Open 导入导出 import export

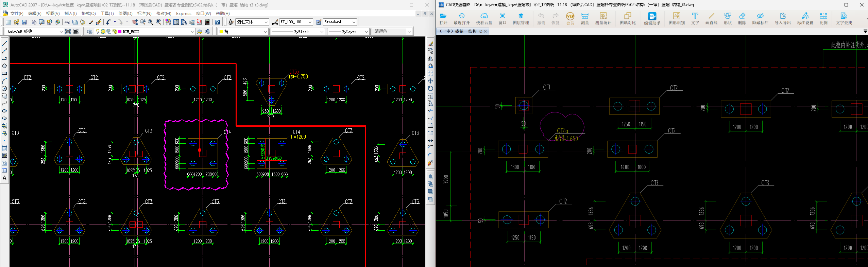(783, 19)
